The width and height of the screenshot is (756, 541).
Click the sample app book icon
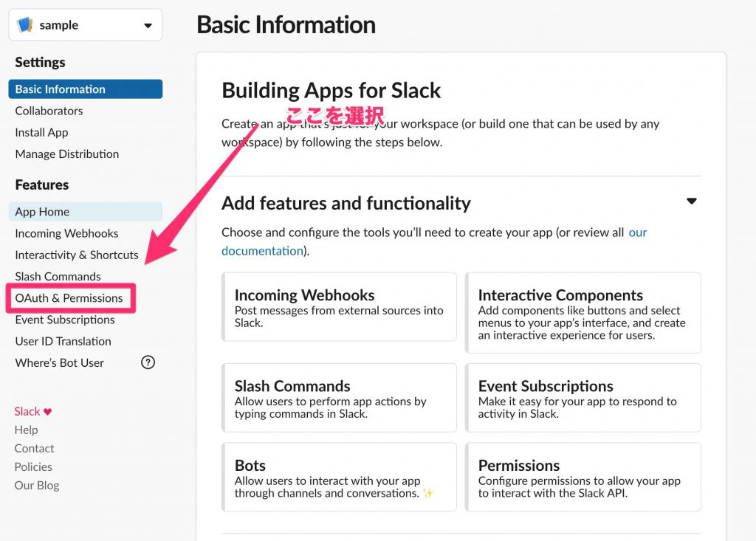(25, 25)
